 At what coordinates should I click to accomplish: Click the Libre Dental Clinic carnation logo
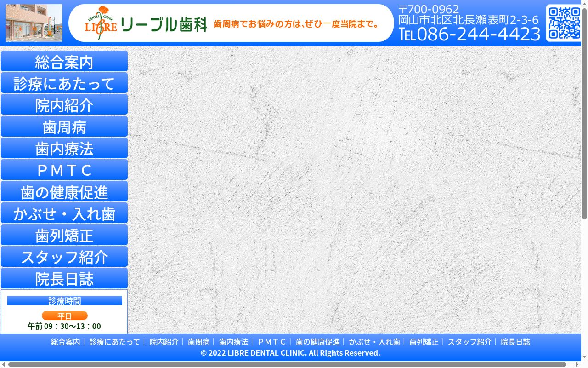(101, 23)
